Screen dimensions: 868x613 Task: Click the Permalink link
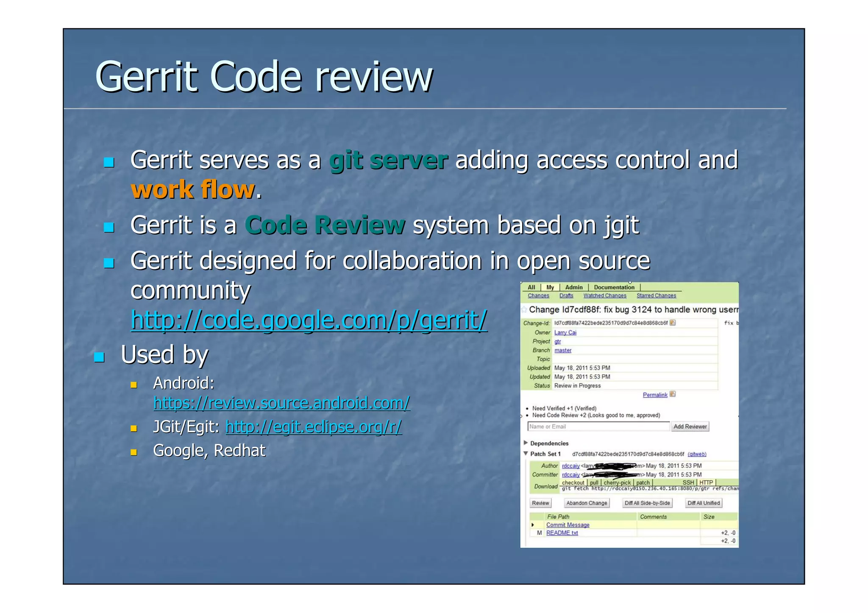pyautogui.click(x=655, y=395)
